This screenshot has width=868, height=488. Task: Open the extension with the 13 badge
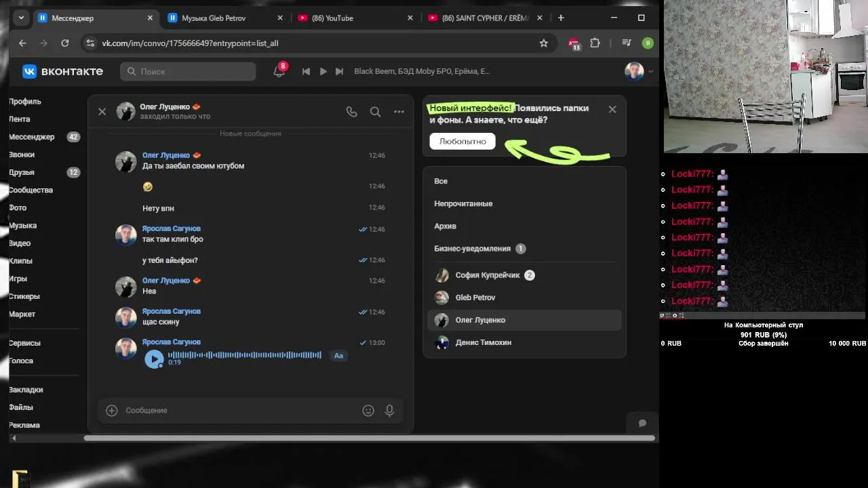tap(574, 43)
